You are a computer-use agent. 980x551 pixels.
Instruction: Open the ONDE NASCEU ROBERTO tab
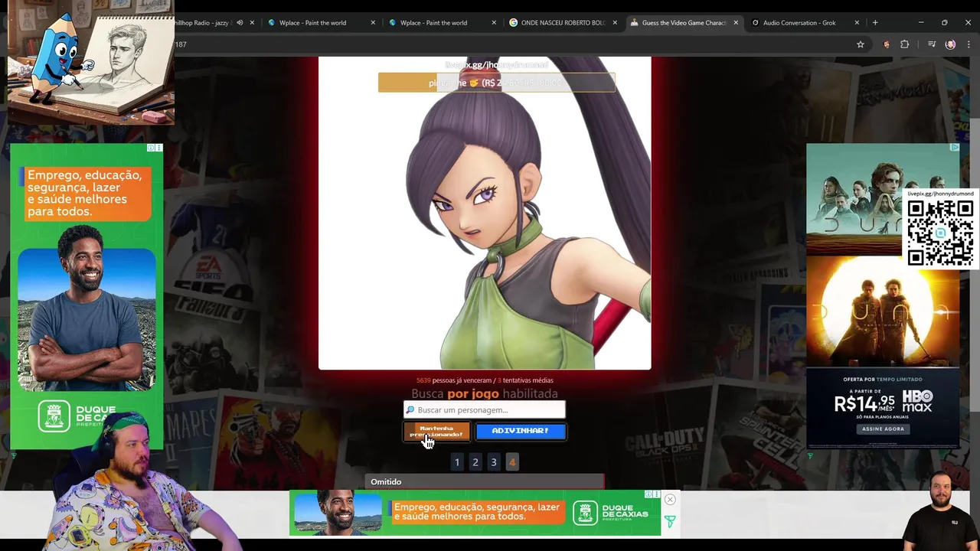tap(557, 23)
